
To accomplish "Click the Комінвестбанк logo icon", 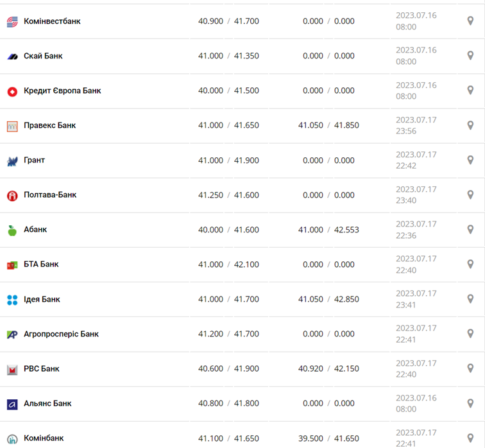I will [12, 22].
